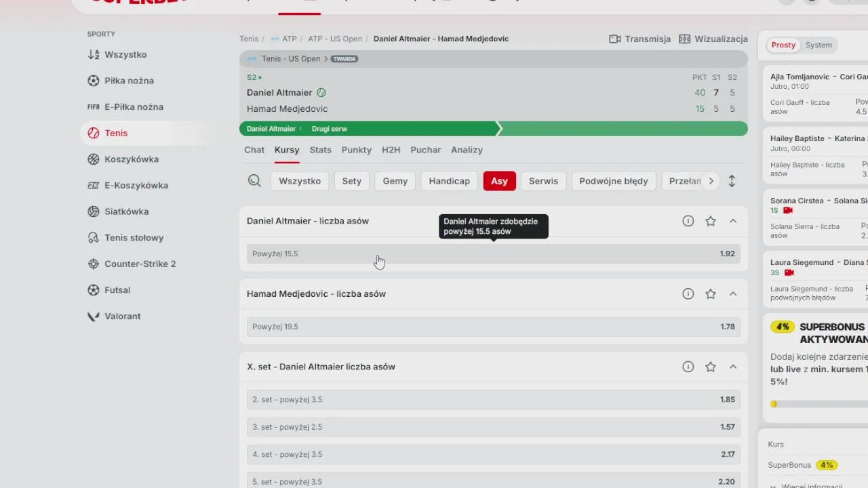Switch to the Stats tab
Image resolution: width=868 pixels, height=488 pixels.
pyautogui.click(x=321, y=150)
